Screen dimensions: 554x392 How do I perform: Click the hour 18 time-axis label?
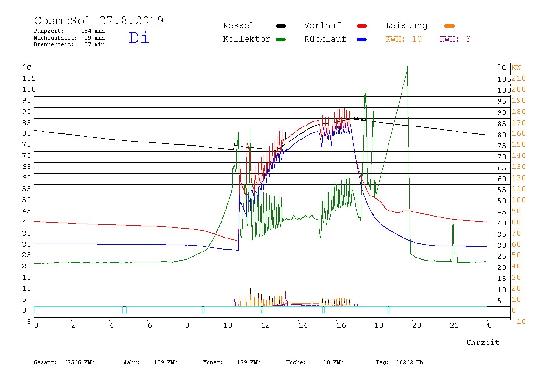click(379, 325)
